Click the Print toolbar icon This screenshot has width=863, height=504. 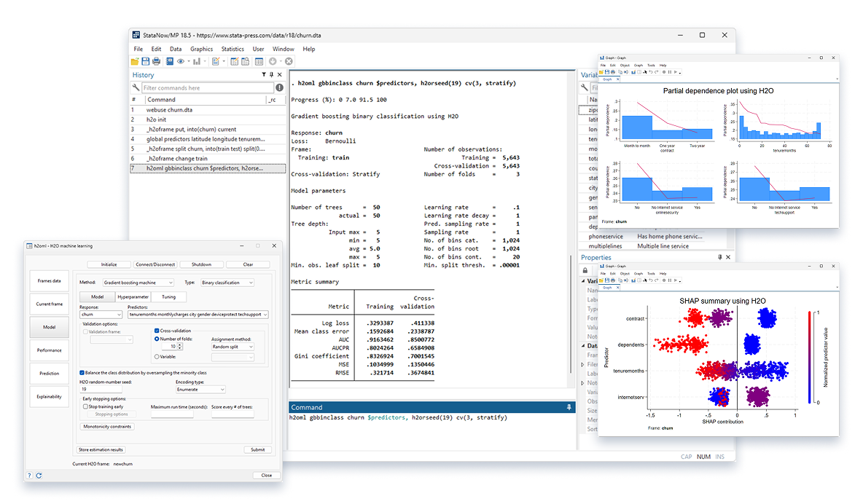coord(157,61)
